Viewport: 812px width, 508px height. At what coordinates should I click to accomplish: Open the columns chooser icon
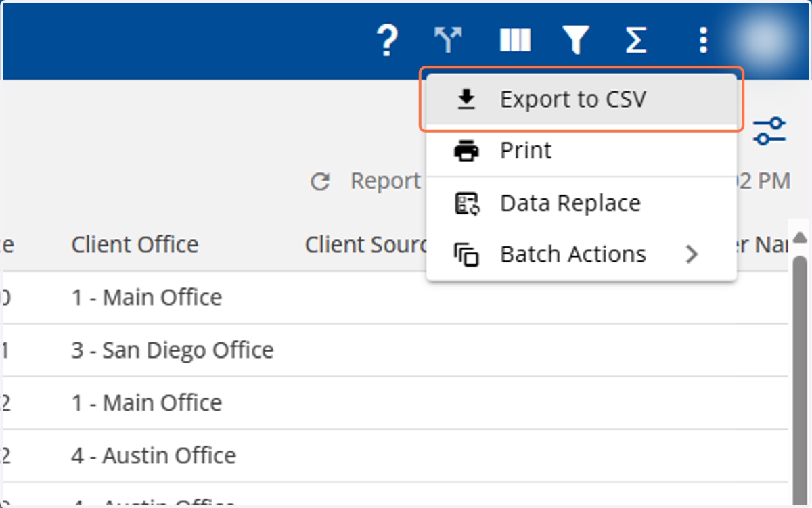coord(515,41)
